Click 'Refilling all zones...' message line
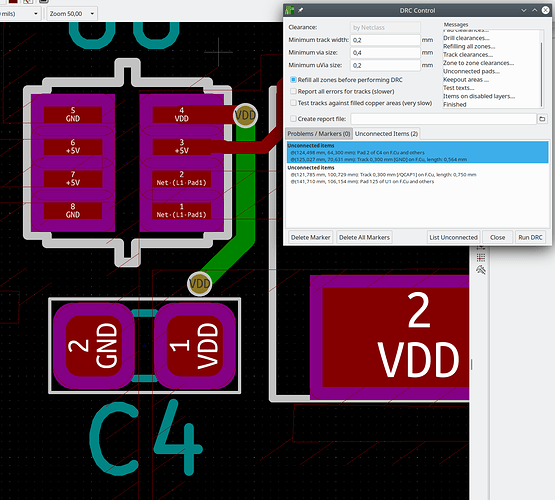 (469, 46)
